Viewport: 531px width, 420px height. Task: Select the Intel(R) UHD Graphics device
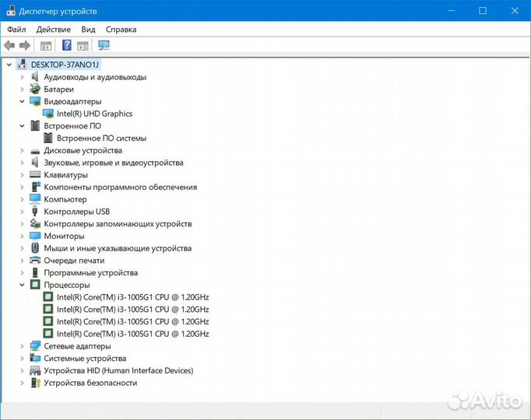coord(94,114)
